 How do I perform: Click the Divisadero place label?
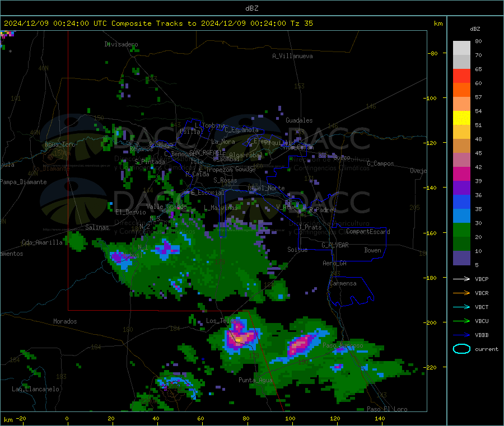coord(121,44)
